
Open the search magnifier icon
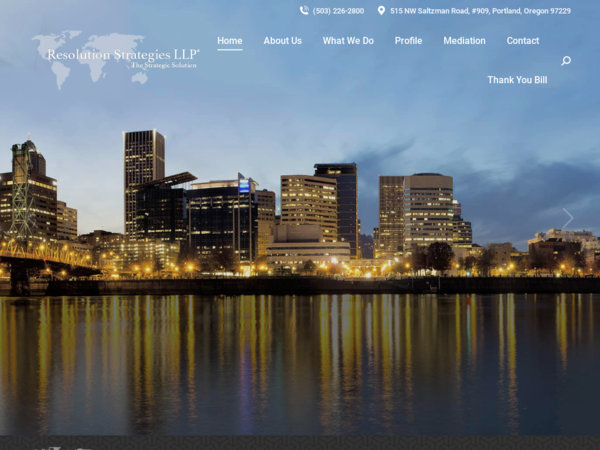(x=566, y=60)
